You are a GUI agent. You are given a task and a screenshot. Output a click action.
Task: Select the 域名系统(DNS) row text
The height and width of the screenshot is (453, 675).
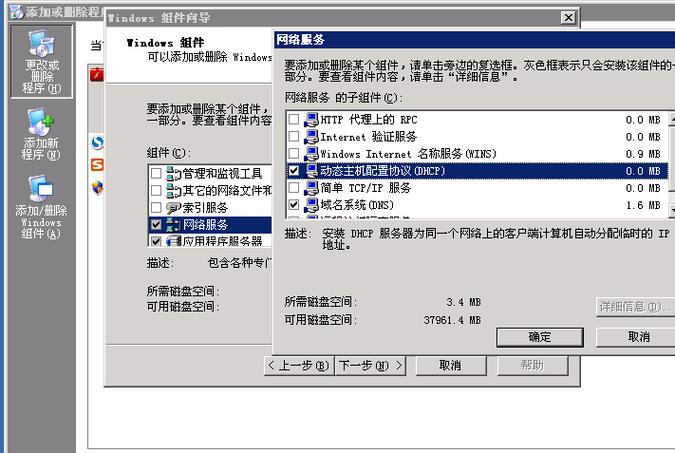(357, 205)
